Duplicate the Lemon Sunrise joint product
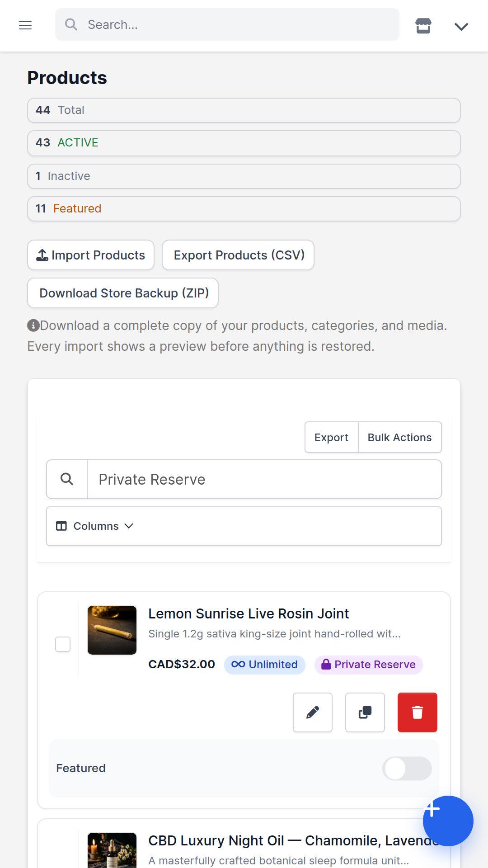This screenshot has height=868, width=488. (365, 712)
